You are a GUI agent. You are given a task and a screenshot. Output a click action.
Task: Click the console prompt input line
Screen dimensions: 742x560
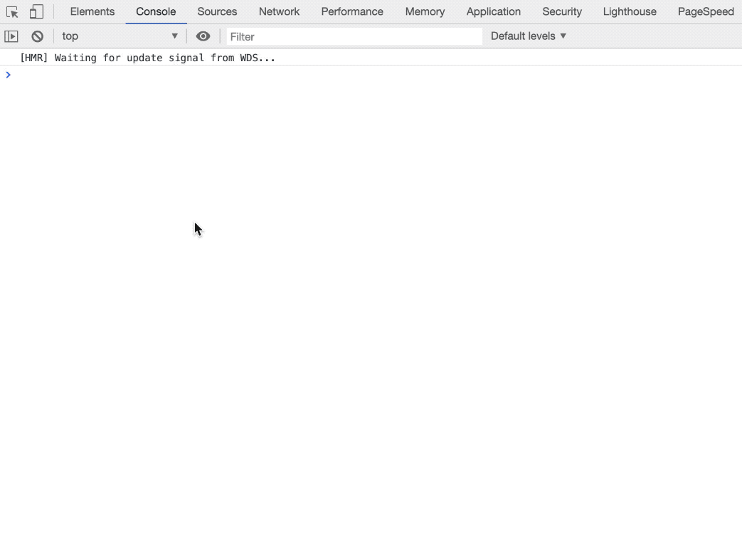[356, 75]
